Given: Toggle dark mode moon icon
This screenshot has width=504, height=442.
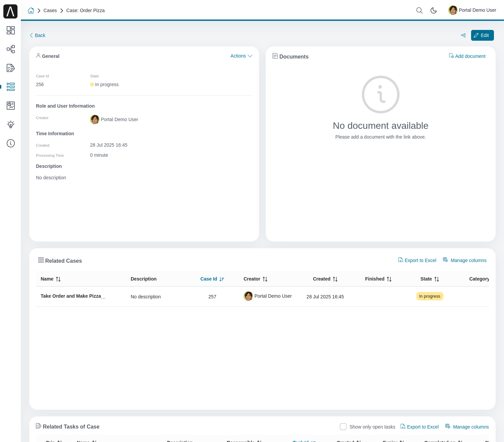Looking at the screenshot, I should pyautogui.click(x=433, y=10).
